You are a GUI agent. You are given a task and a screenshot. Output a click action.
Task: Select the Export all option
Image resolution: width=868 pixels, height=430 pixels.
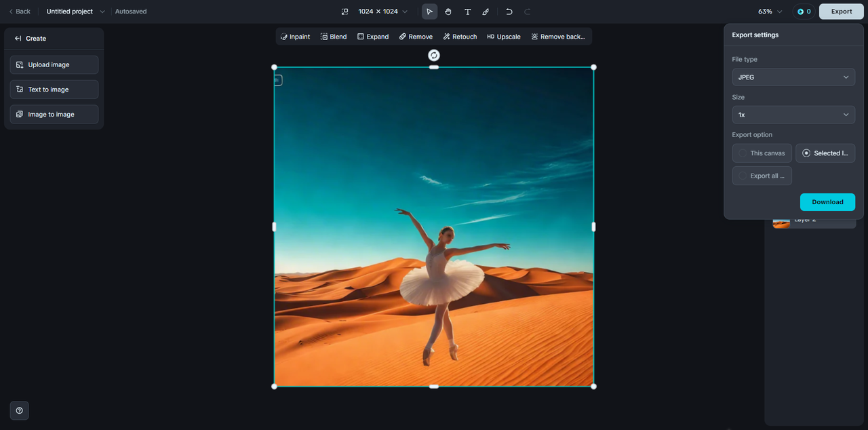[762, 176]
